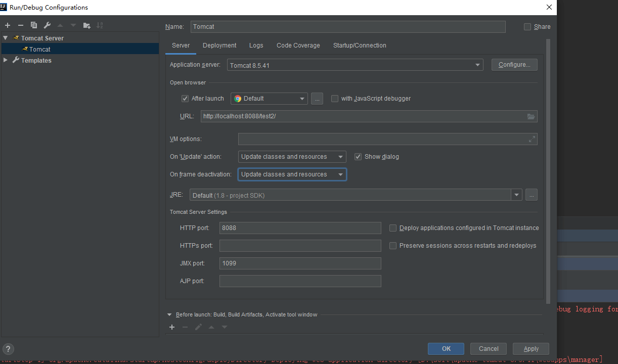The width and height of the screenshot is (618, 364).
Task: Click the HTTP port input field
Action: tap(300, 228)
